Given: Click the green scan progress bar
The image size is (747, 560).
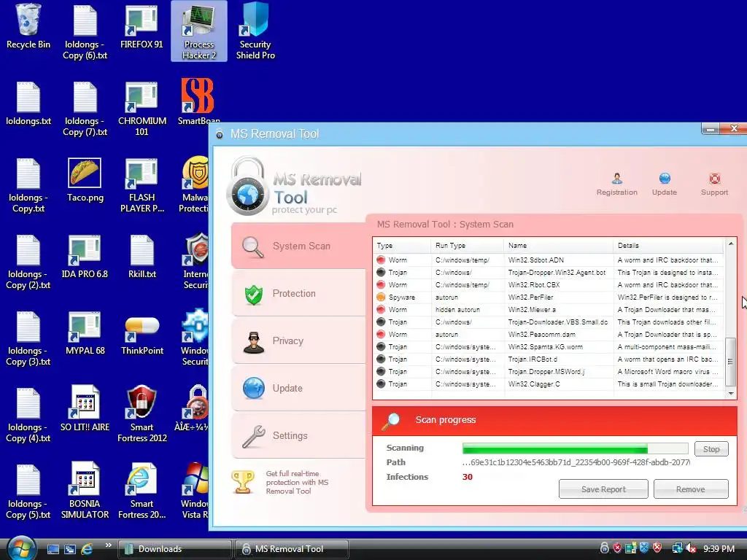Looking at the screenshot, I should (x=575, y=448).
